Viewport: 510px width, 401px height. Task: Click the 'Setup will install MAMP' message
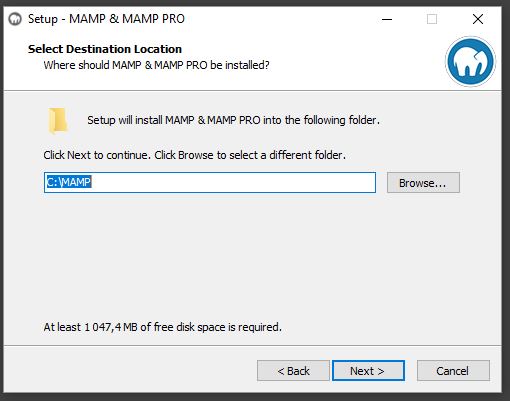pos(233,120)
